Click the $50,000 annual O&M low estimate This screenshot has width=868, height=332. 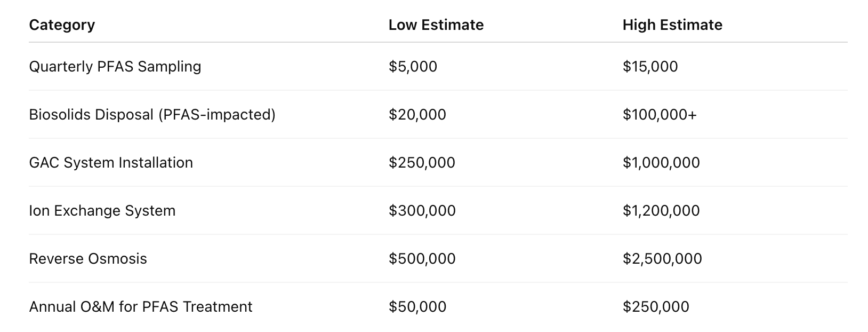417,306
